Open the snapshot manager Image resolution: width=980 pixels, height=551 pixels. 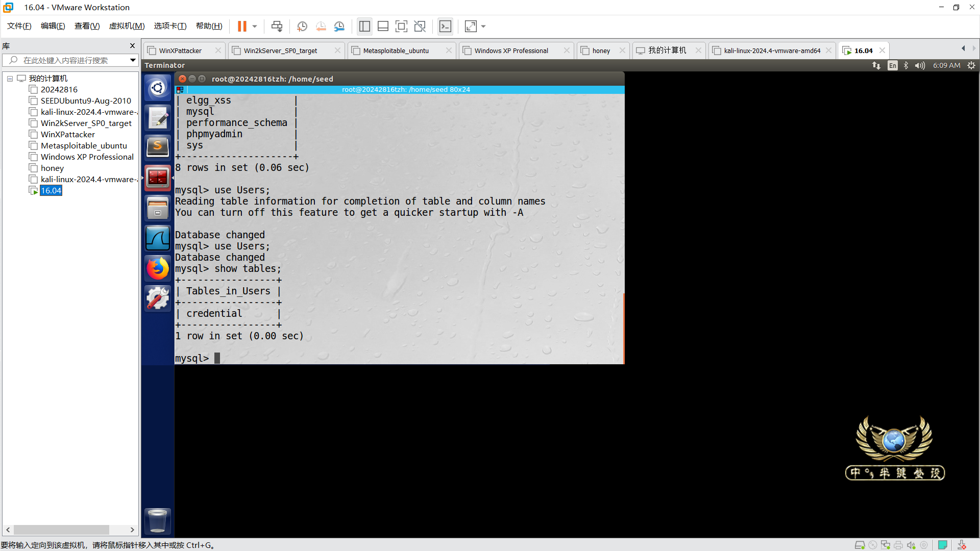(x=339, y=26)
